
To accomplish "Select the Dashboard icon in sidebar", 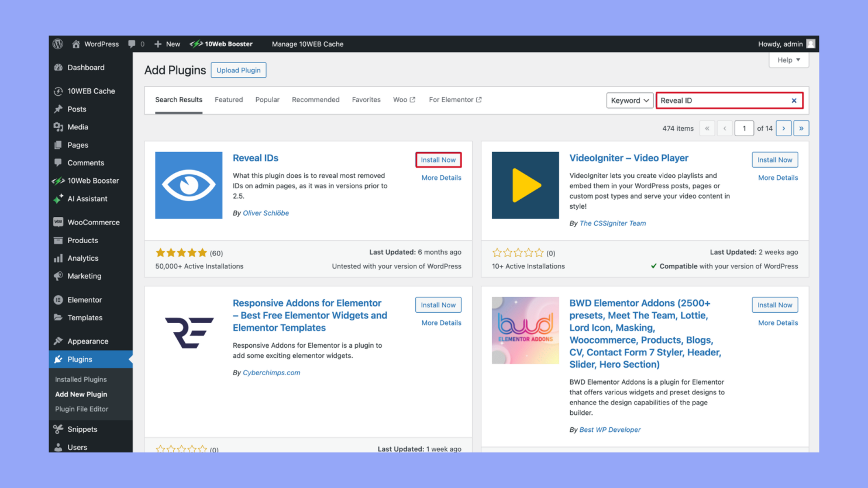I will [58, 67].
